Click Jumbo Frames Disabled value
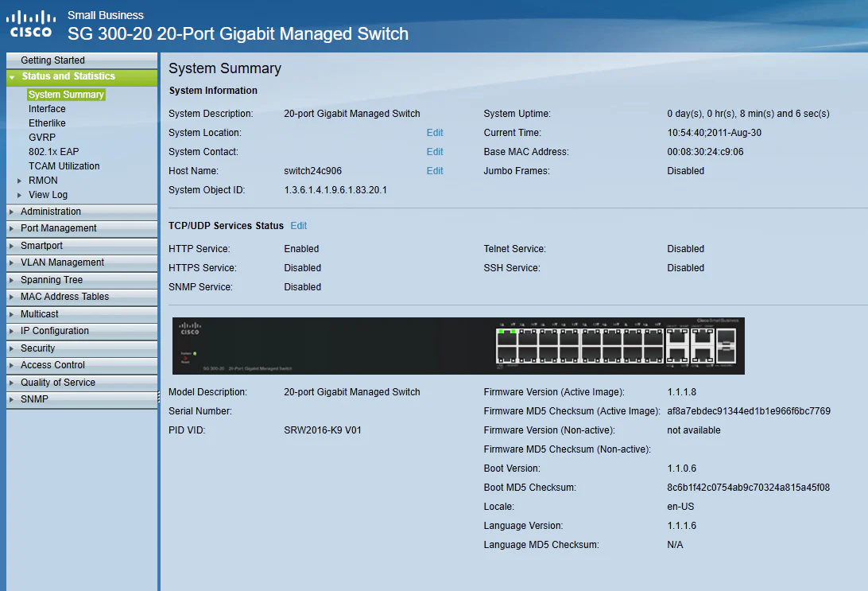The height and width of the screenshot is (591, 868). (685, 171)
